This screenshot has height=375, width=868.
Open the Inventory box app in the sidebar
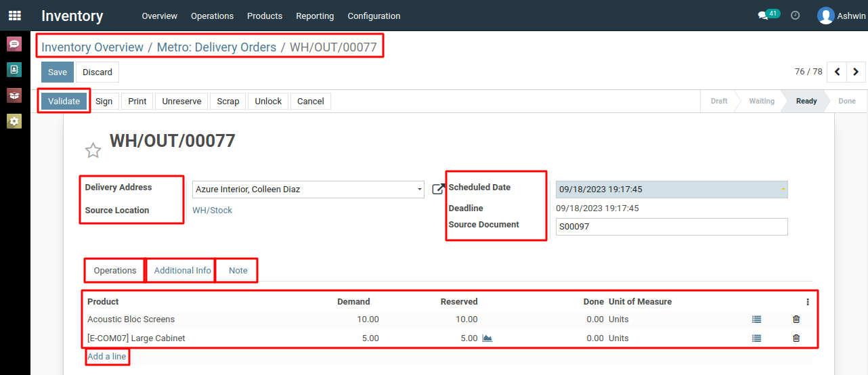point(14,95)
